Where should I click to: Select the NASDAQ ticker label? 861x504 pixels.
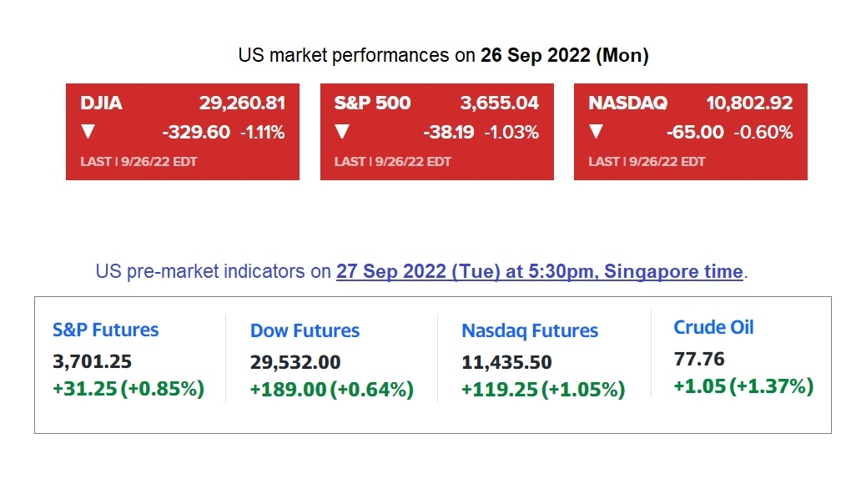click(x=627, y=103)
